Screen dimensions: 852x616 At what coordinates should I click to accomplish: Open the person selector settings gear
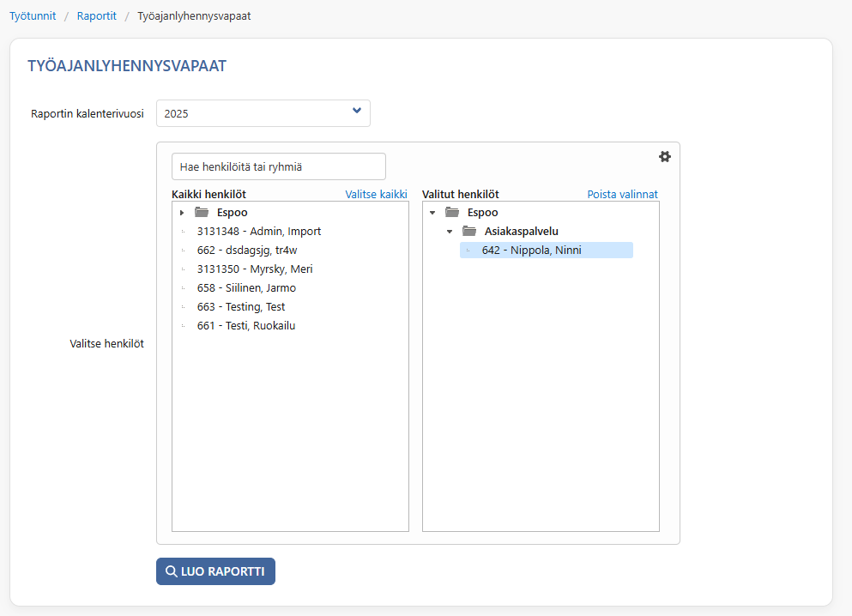click(665, 157)
